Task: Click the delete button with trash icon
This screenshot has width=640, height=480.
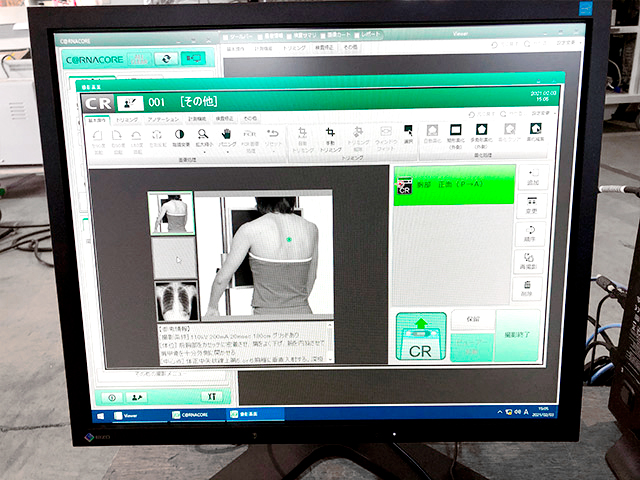Action: pos(527,289)
